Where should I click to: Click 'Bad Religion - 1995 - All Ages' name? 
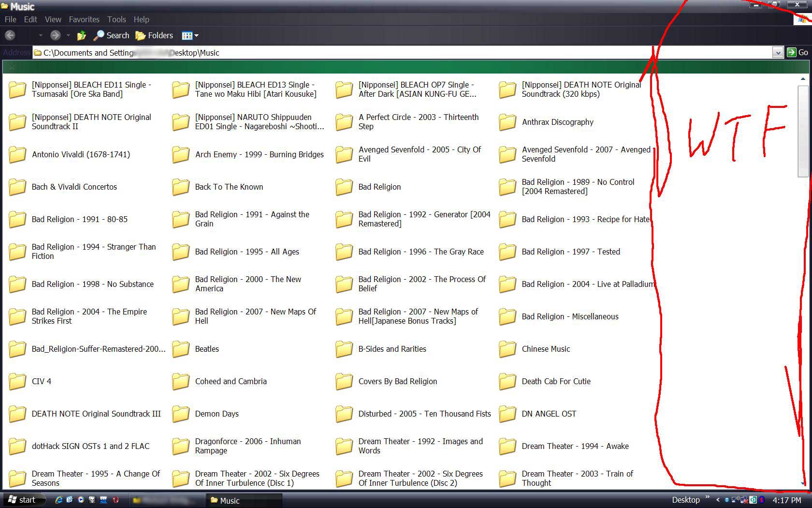click(x=247, y=252)
